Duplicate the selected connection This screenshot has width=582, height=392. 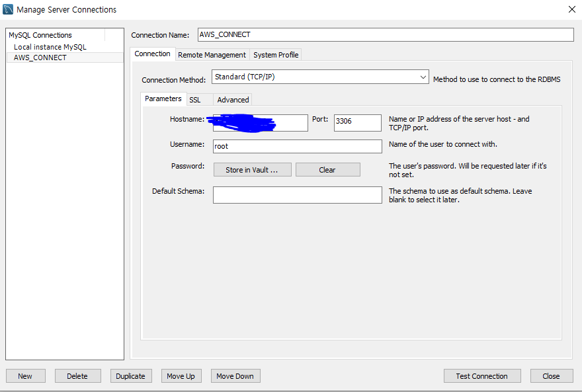tap(131, 375)
